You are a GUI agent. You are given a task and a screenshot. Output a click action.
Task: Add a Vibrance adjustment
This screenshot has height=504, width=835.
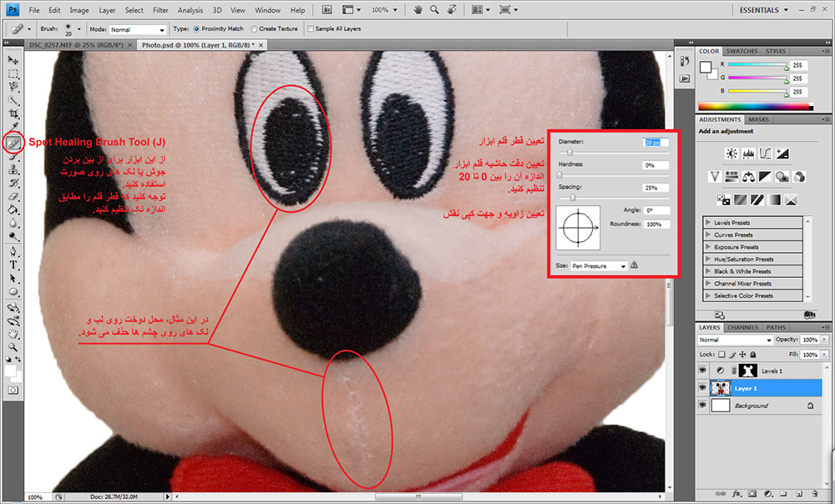(x=715, y=177)
